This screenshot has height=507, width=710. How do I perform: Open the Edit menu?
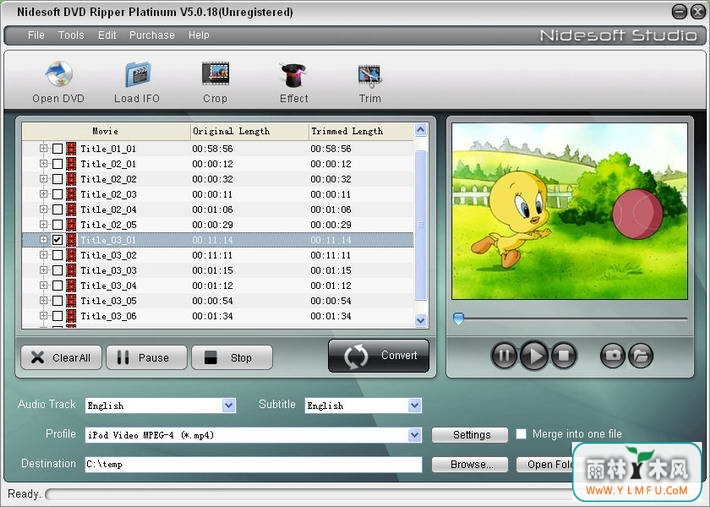107,35
